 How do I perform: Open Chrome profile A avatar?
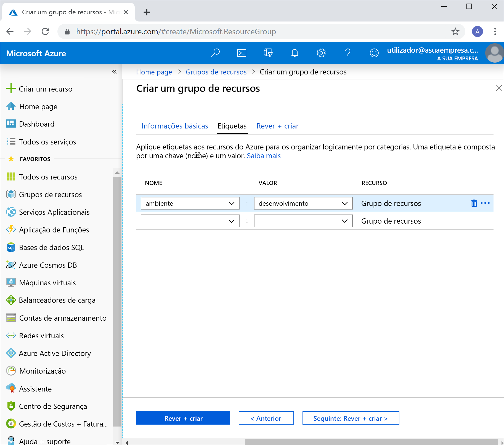point(477,31)
